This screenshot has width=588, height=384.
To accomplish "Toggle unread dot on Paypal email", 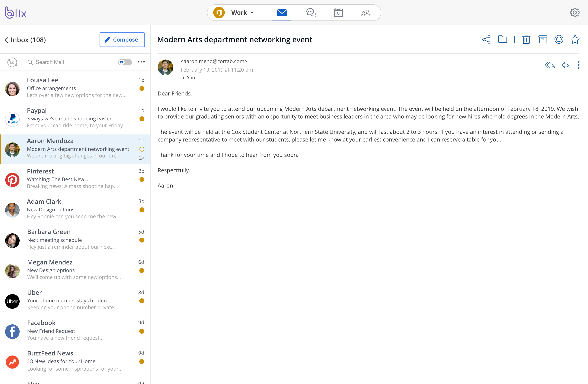I will (142, 119).
